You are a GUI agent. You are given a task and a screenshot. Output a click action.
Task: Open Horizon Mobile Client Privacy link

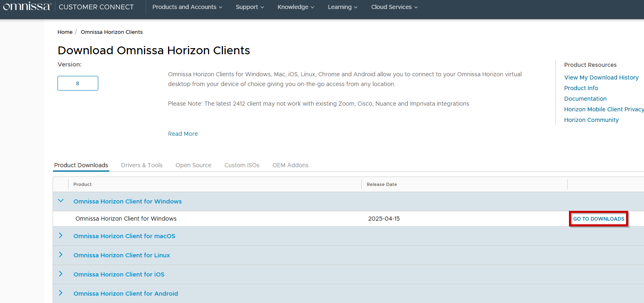click(x=604, y=109)
